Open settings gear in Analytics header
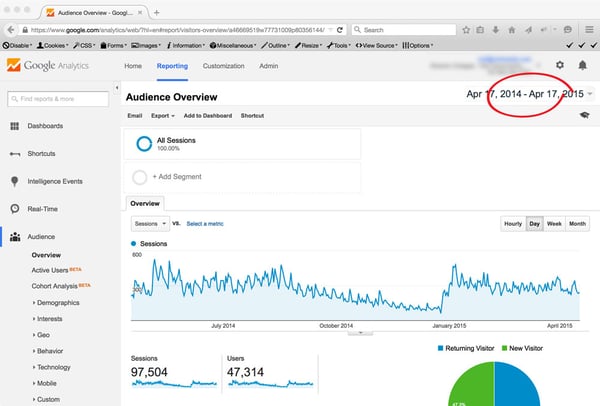The image size is (600, 406). (560, 65)
